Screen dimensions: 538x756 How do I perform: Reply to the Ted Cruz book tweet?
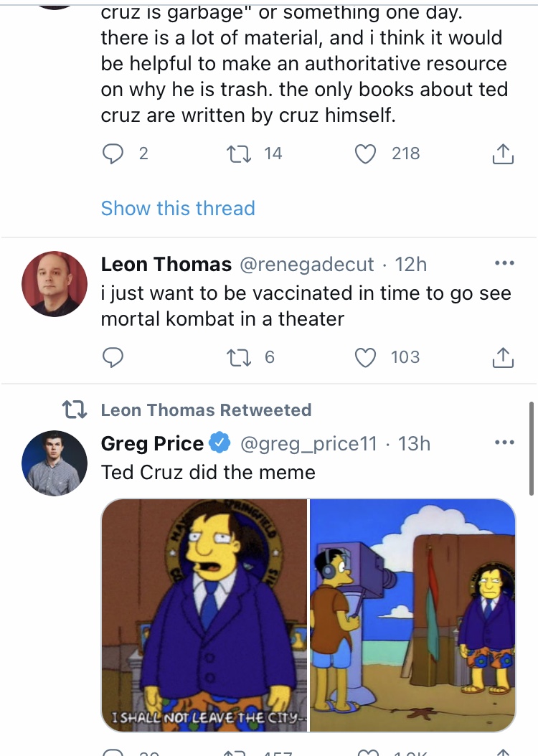pos(113,153)
